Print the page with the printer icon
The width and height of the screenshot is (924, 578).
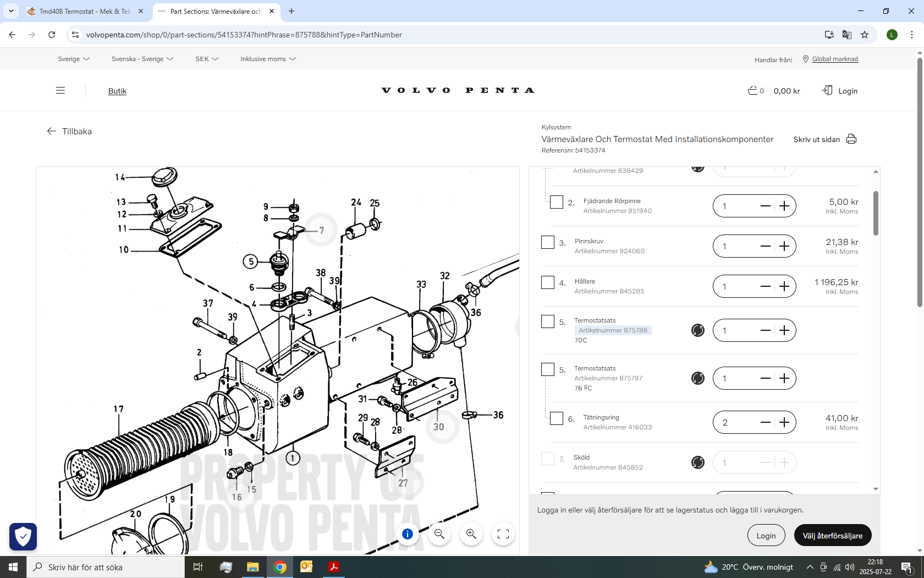coord(851,139)
